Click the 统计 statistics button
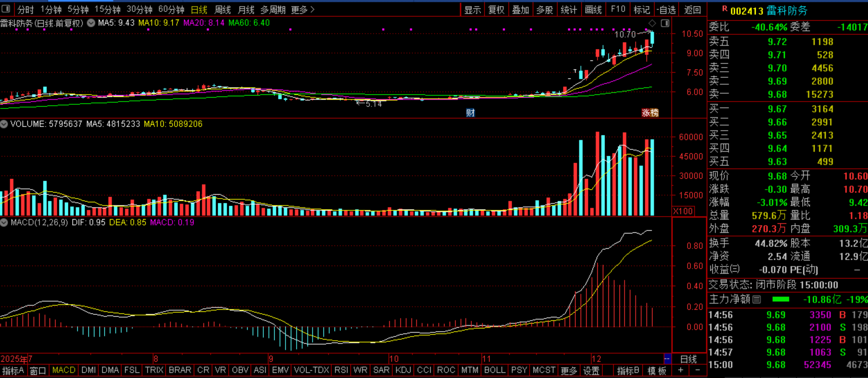868x378 pixels. (568, 10)
